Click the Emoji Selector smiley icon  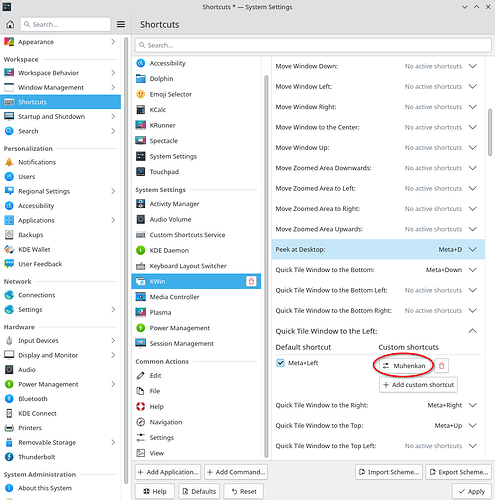pos(141,94)
